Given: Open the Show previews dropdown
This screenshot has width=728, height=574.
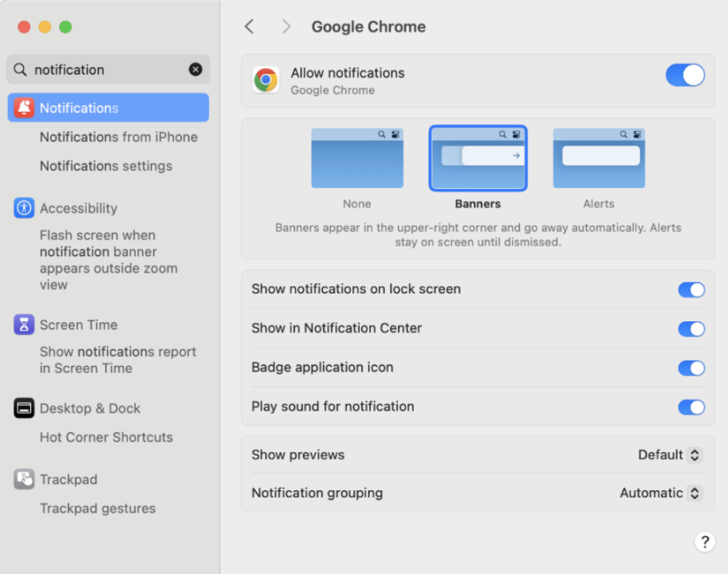Looking at the screenshot, I should [x=670, y=455].
